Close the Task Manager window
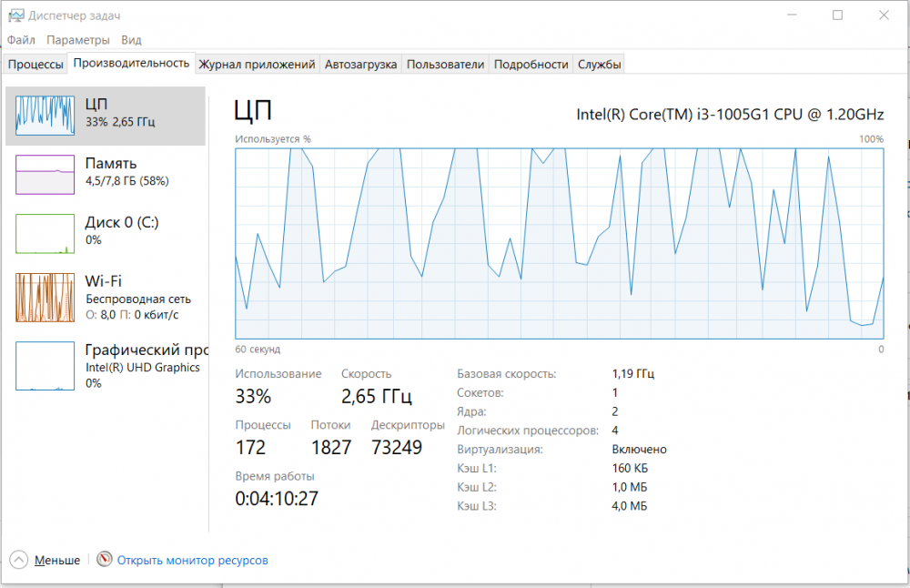This screenshot has width=910, height=588. click(x=884, y=15)
